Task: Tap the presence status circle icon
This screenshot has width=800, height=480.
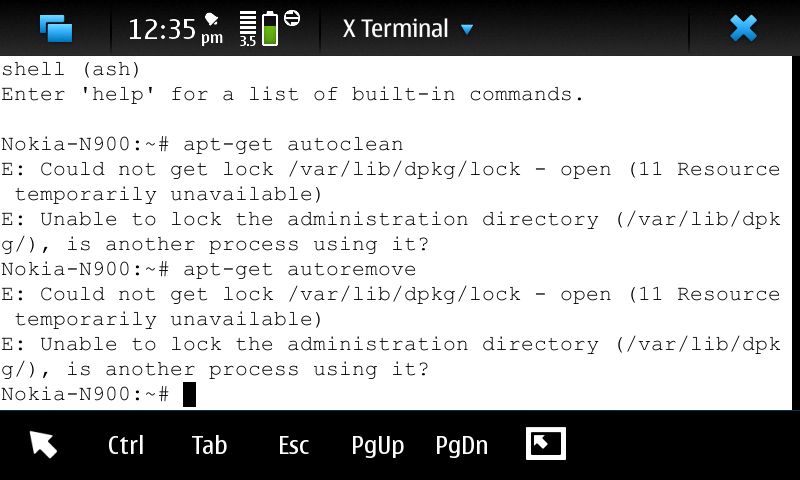Action: click(x=292, y=19)
